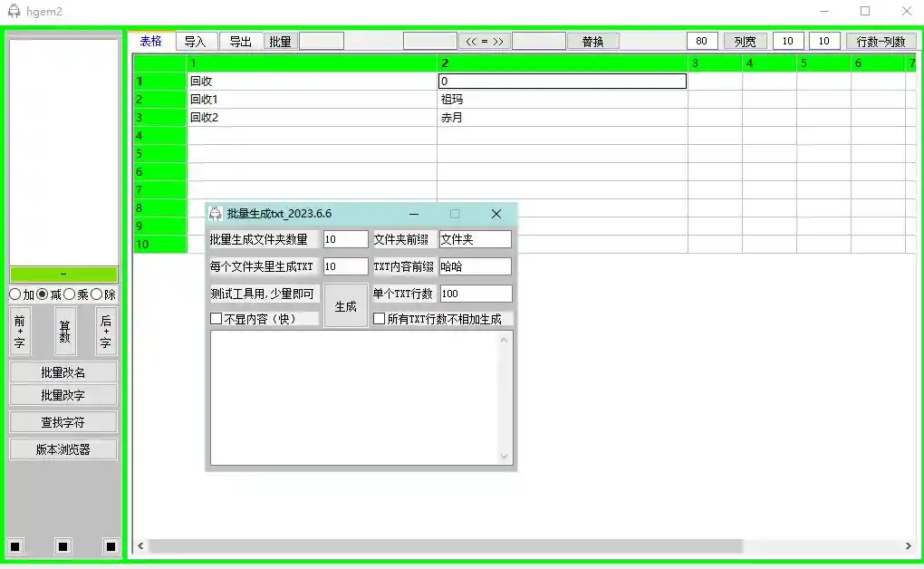This screenshot has width=924, height=569.
Task: Minimize the 批量生成txt dialog
Action: [x=414, y=214]
